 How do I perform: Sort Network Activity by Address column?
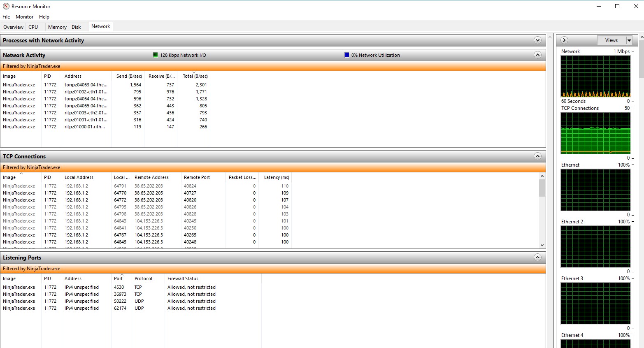tap(86, 76)
